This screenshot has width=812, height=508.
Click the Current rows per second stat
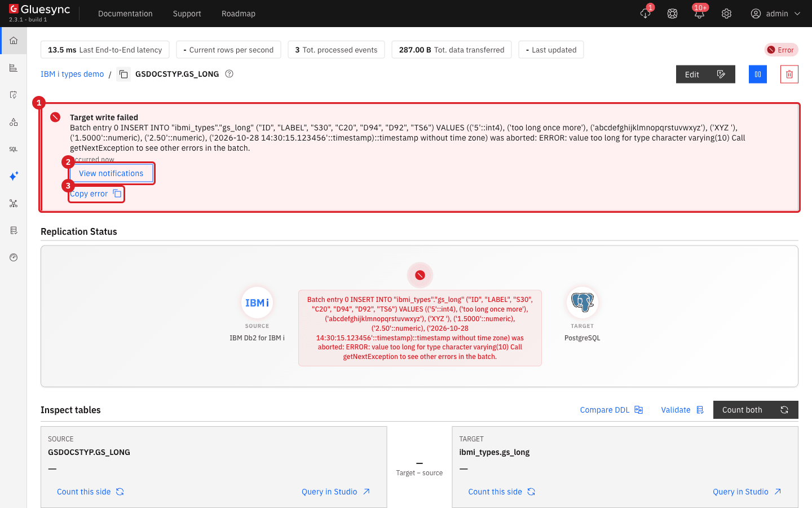pos(228,50)
